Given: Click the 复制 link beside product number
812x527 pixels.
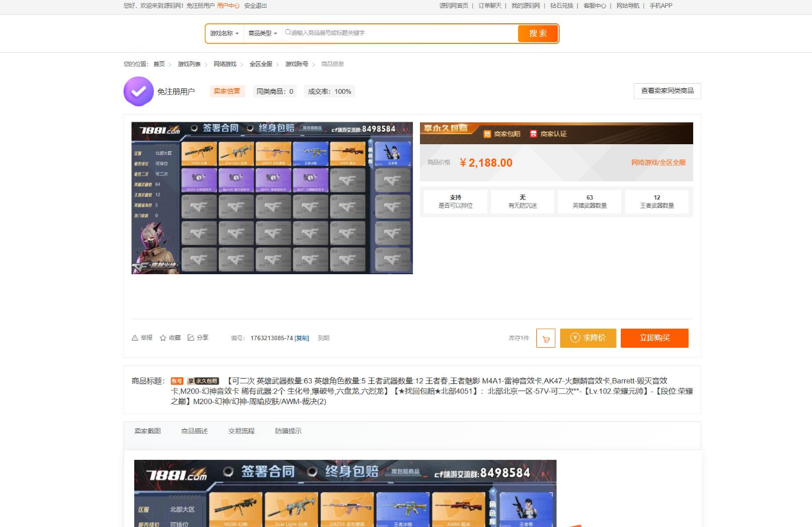Looking at the screenshot, I should (302, 338).
